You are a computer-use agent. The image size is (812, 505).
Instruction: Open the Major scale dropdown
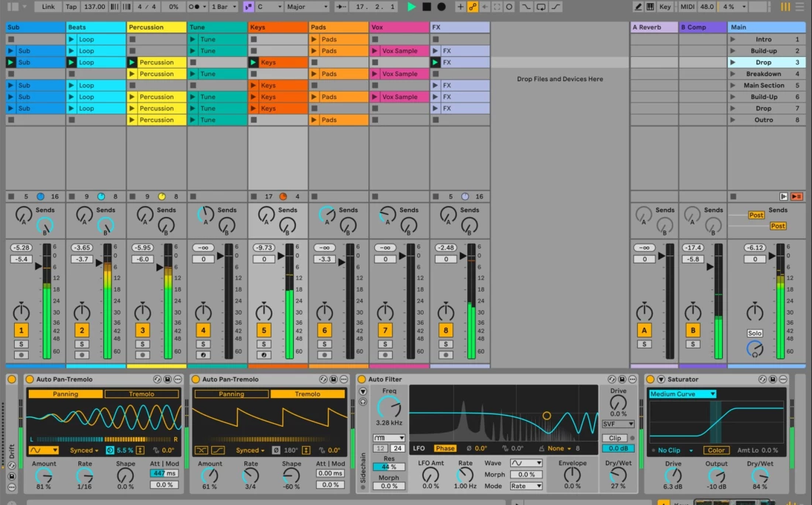(306, 7)
